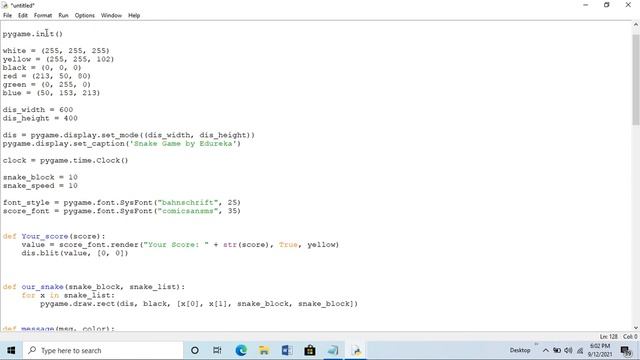
Task: Click the 'yellow = (255, 255, 102)' line
Action: pyautogui.click(x=58, y=59)
